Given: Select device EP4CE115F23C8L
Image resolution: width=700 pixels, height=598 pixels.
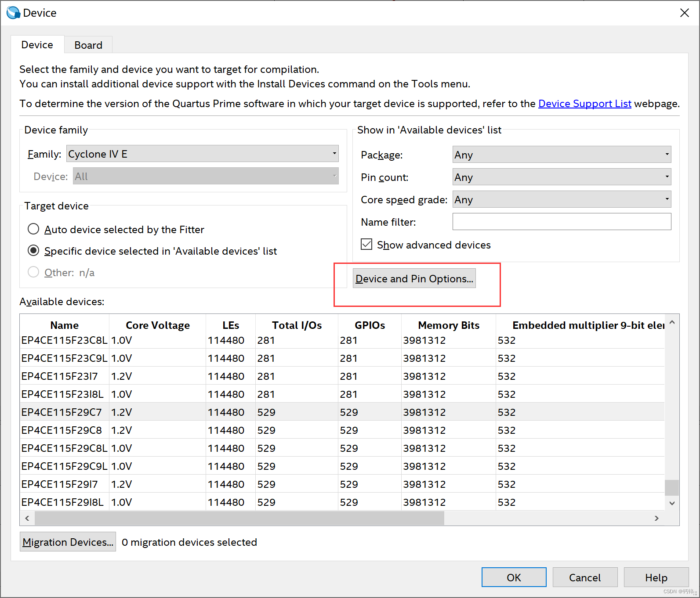Looking at the screenshot, I should (342, 340).
